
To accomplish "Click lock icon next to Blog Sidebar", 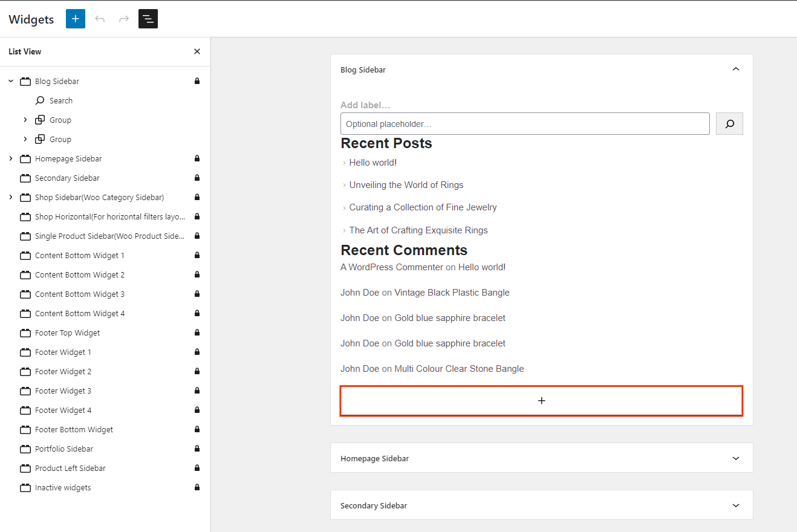I will pyautogui.click(x=197, y=81).
